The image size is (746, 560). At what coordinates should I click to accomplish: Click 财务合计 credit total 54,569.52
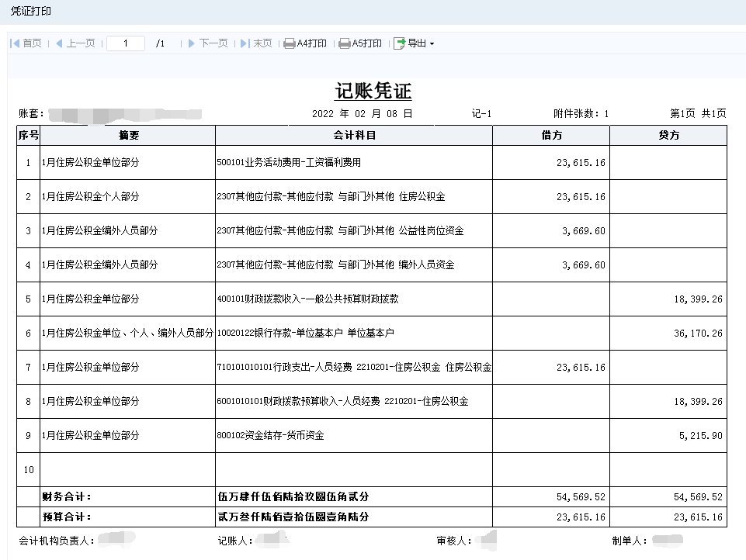click(698, 496)
